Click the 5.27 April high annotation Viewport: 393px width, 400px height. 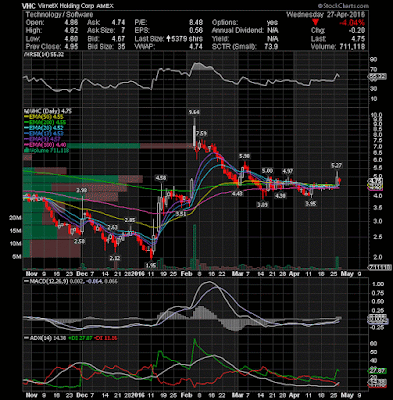point(337,165)
